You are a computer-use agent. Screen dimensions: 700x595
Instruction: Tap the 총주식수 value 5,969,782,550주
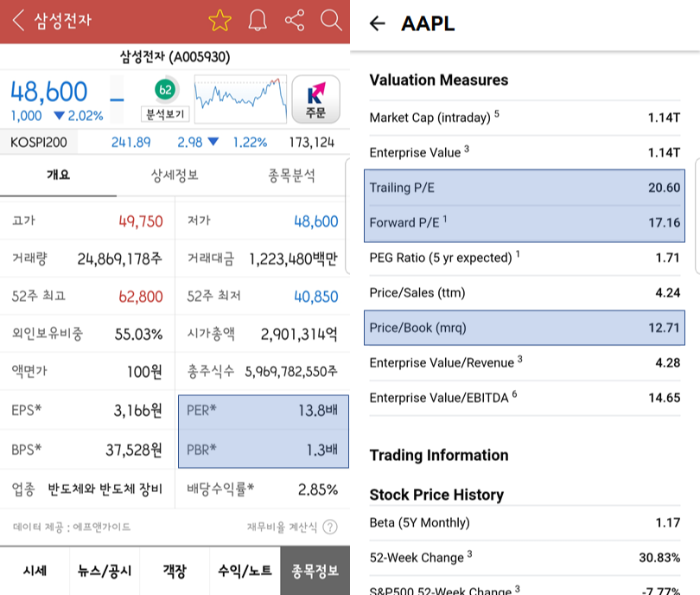(x=291, y=372)
